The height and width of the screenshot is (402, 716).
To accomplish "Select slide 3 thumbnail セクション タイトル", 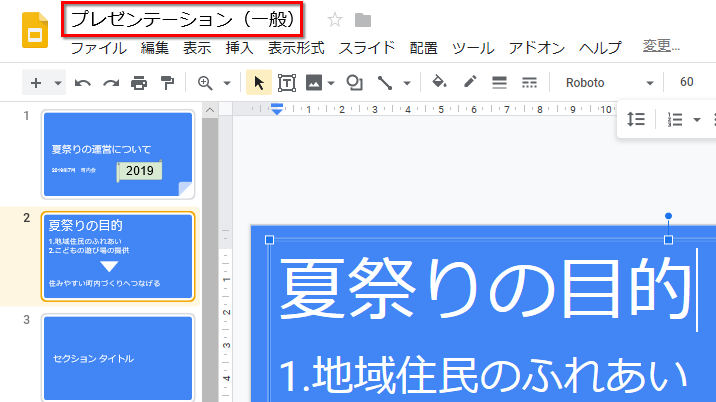I will [118, 358].
